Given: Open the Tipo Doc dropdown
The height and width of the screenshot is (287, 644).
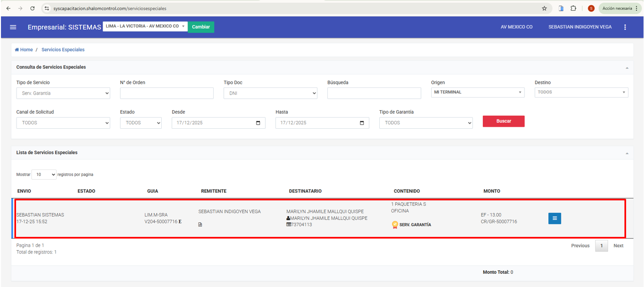Looking at the screenshot, I should [270, 93].
